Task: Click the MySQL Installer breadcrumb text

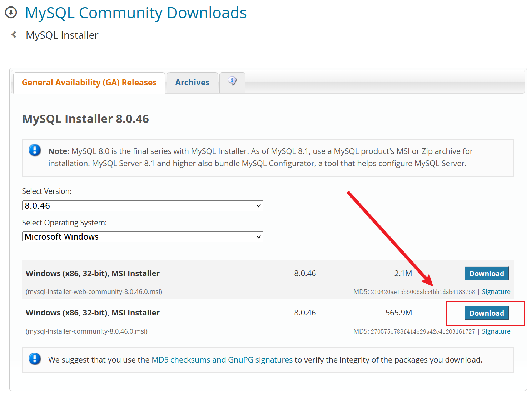Action: [62, 35]
